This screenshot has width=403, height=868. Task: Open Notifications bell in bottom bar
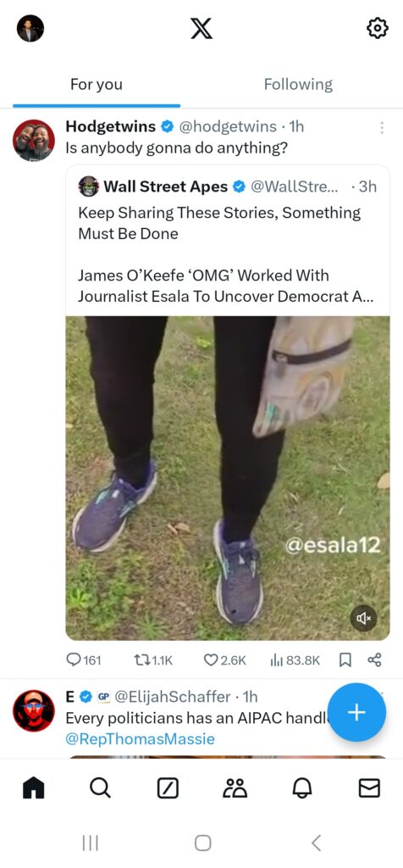tap(302, 787)
